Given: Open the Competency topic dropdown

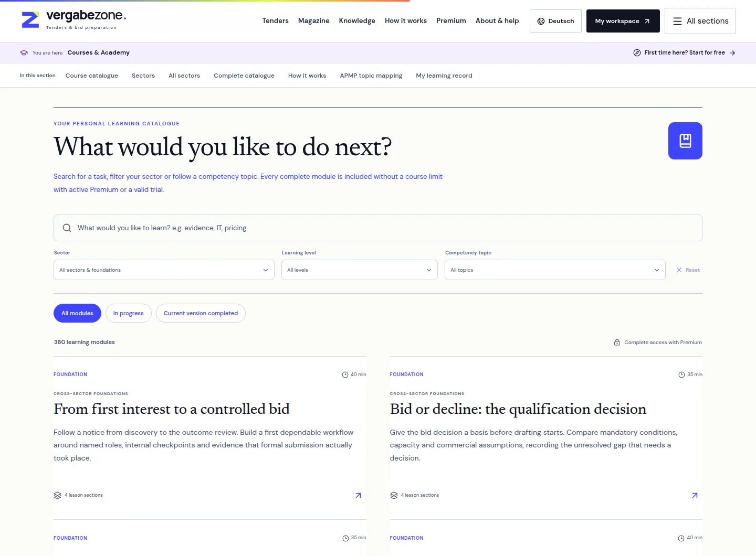Looking at the screenshot, I should tap(555, 270).
